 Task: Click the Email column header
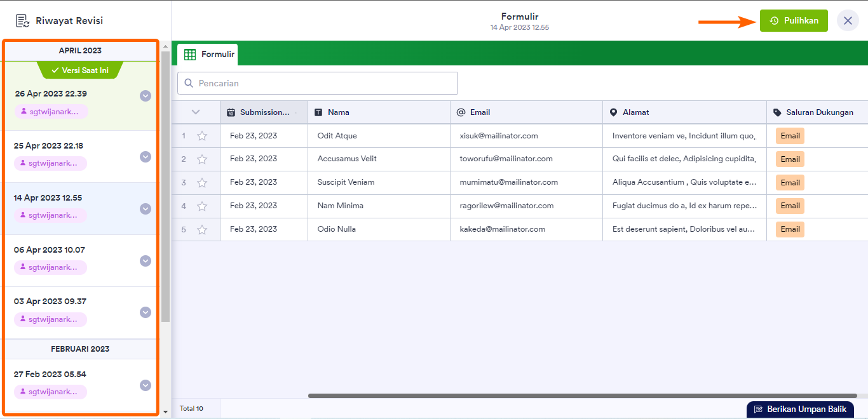coord(526,112)
